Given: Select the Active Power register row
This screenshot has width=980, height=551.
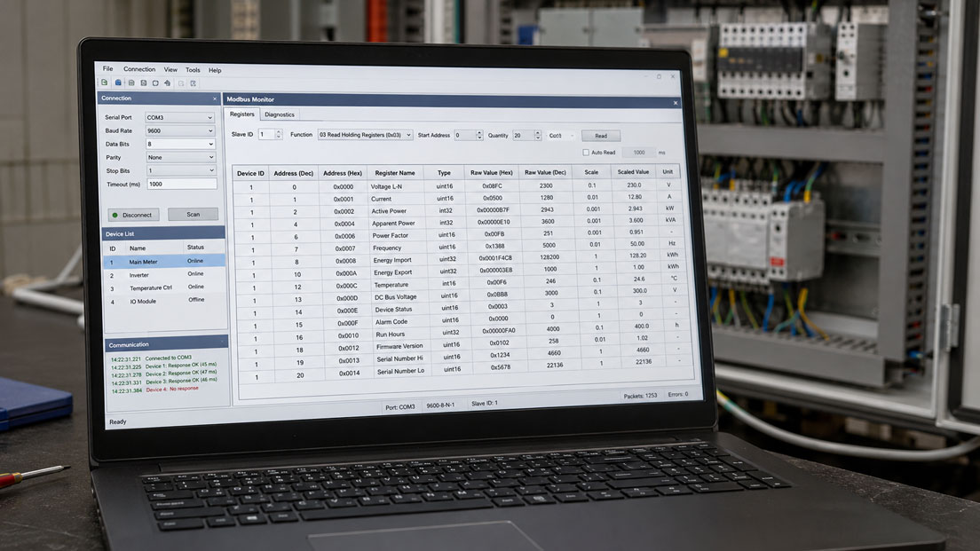Looking at the screenshot, I should 458,210.
